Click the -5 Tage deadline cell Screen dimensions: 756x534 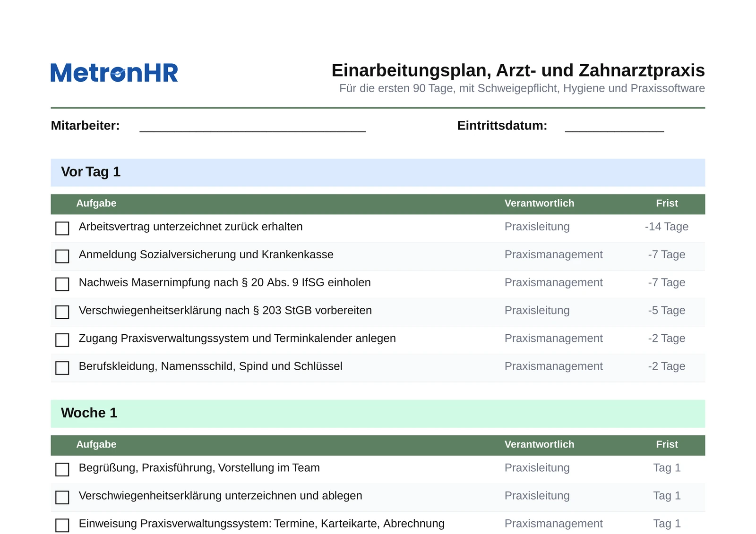[x=667, y=311]
